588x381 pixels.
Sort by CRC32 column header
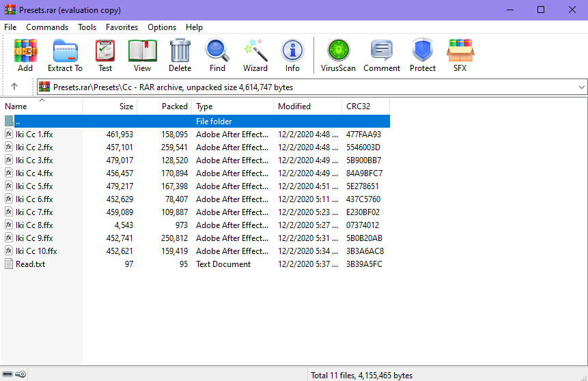[365, 106]
